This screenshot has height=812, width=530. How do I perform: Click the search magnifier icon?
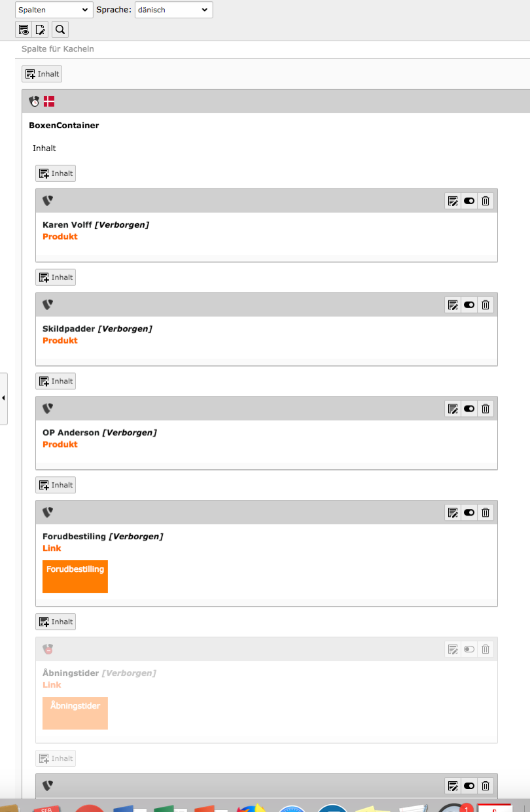(60, 29)
